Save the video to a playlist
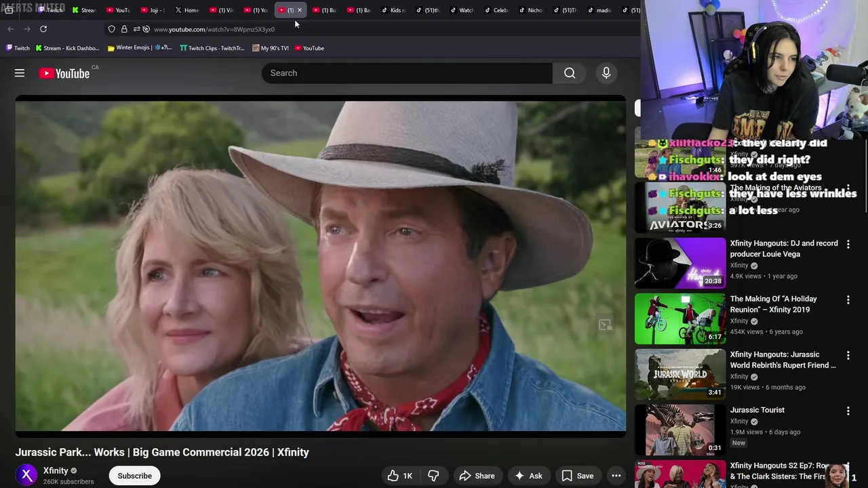The image size is (868, 488). pyautogui.click(x=578, y=476)
